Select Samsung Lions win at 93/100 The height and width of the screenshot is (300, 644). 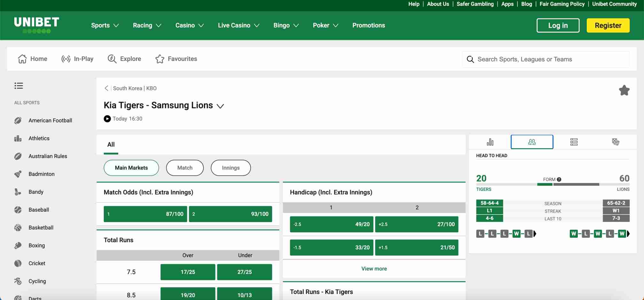[x=230, y=214]
